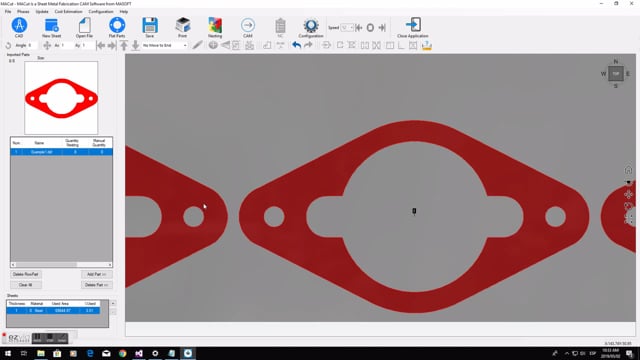Click the yellow tray icon ending the toolbar

point(427,45)
